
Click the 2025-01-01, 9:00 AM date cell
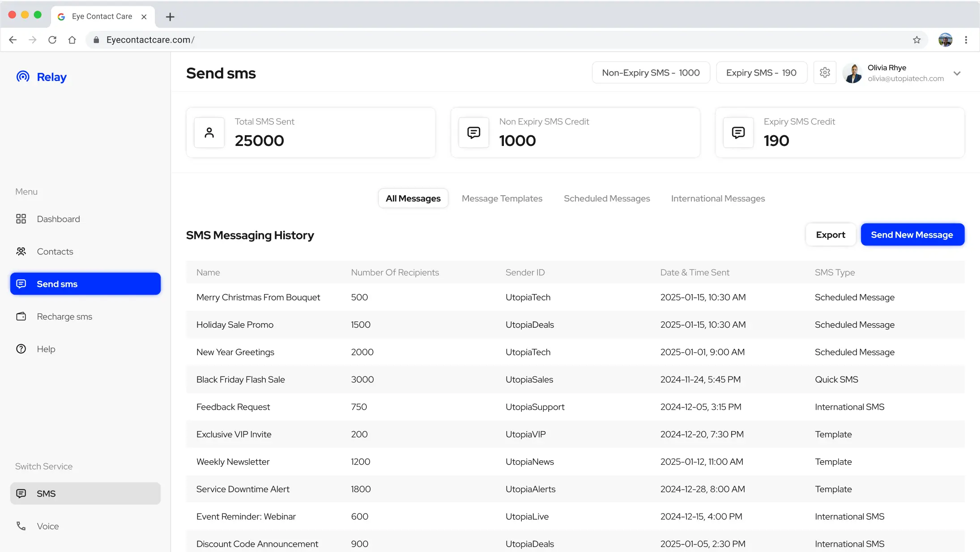(702, 352)
